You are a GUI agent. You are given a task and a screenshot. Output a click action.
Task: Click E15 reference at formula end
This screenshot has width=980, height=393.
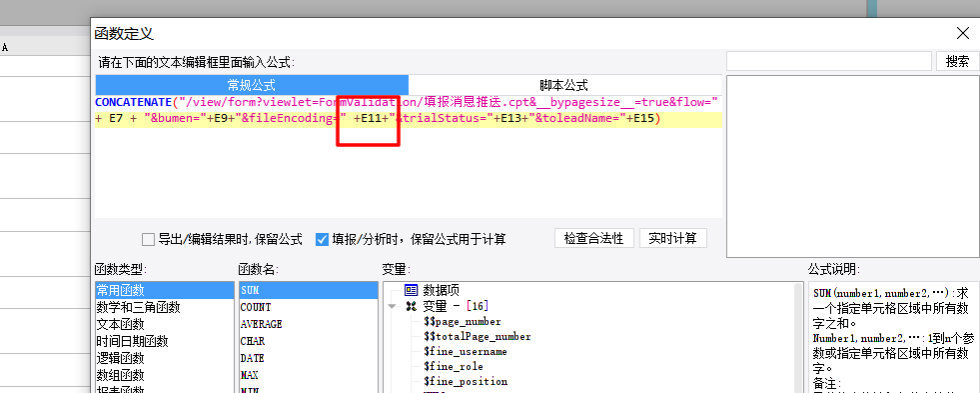tap(643, 119)
